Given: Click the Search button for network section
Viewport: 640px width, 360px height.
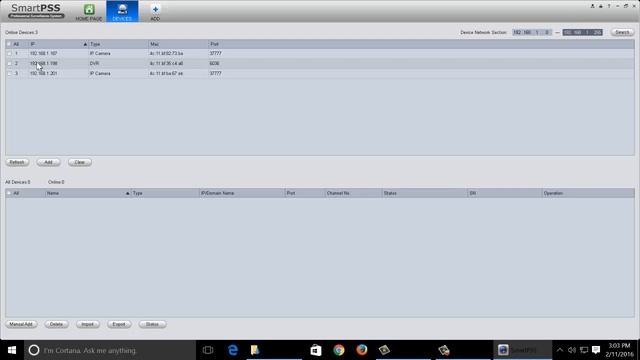Looking at the screenshot, I should [x=622, y=32].
